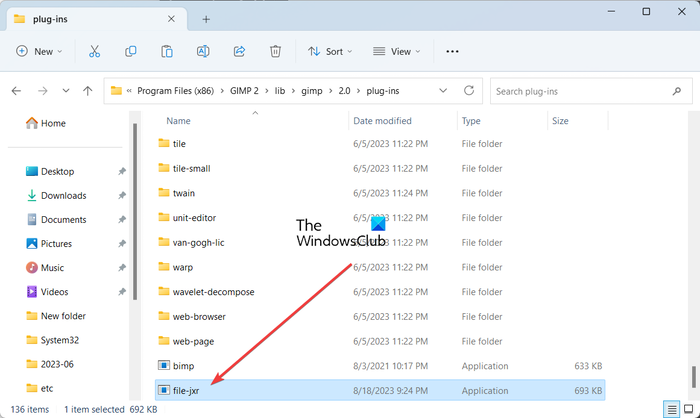700x418 pixels.
Task: Click the Share icon in toolbar
Action: [239, 51]
